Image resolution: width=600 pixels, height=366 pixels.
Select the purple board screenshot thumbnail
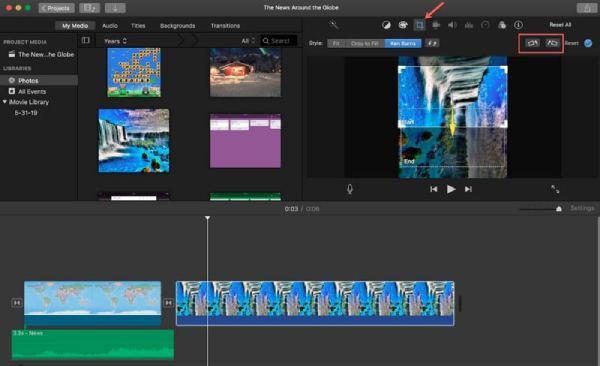pos(245,141)
